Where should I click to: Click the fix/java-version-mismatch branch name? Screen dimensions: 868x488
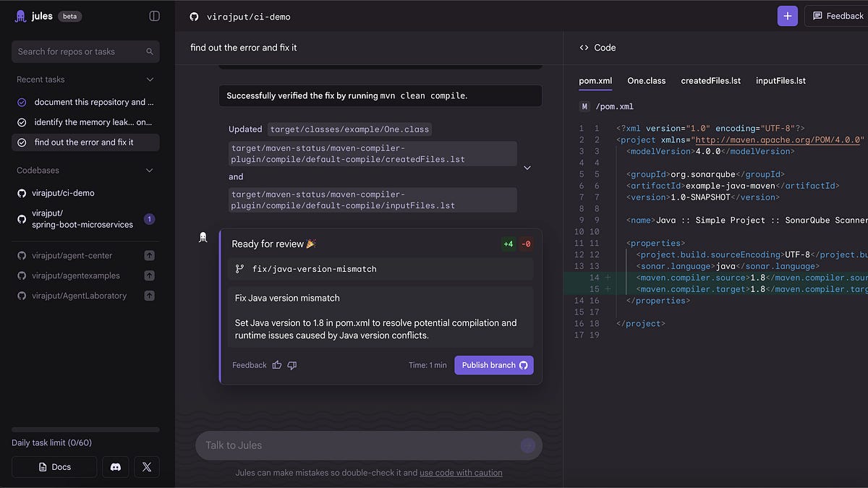coord(314,269)
